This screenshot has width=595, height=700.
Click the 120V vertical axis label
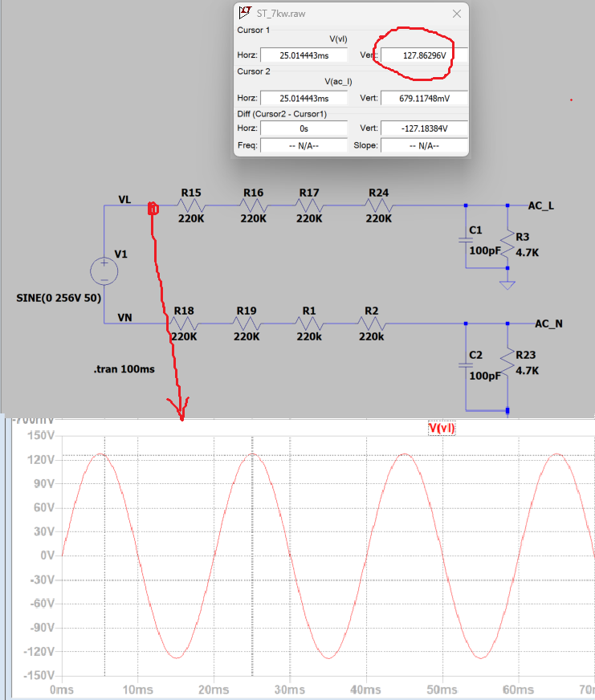pos(41,459)
